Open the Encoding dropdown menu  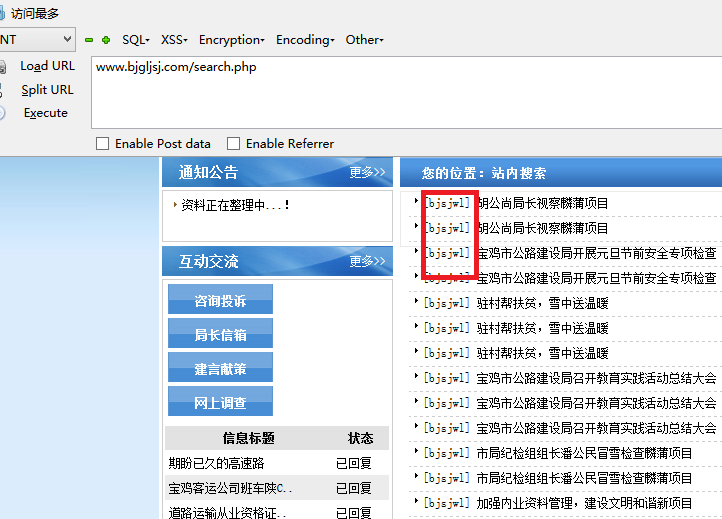pos(305,40)
